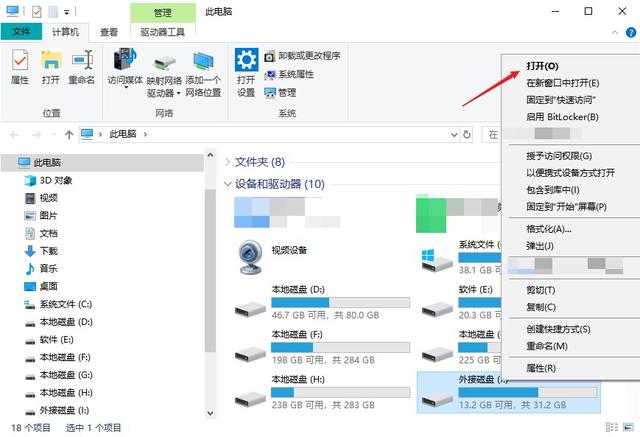This screenshot has height=437, width=640.
Task: Switch to Large icons view in the status bar
Action: click(x=629, y=427)
